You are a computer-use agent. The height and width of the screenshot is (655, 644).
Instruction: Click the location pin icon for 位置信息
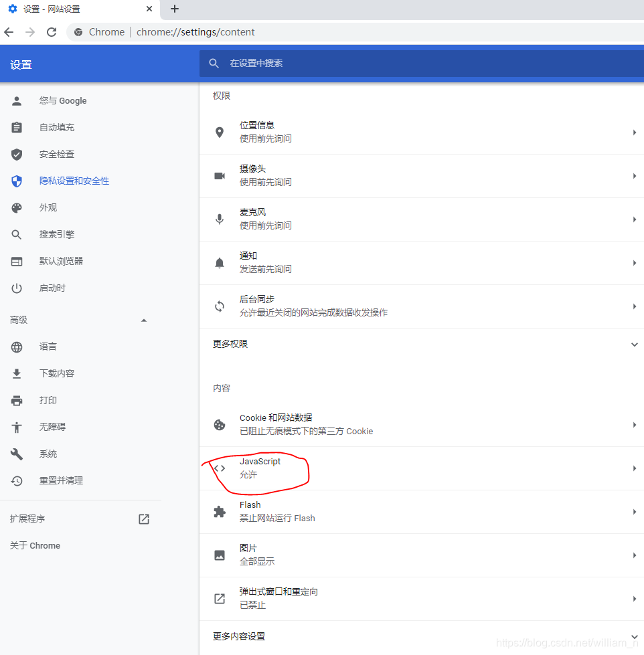220,132
